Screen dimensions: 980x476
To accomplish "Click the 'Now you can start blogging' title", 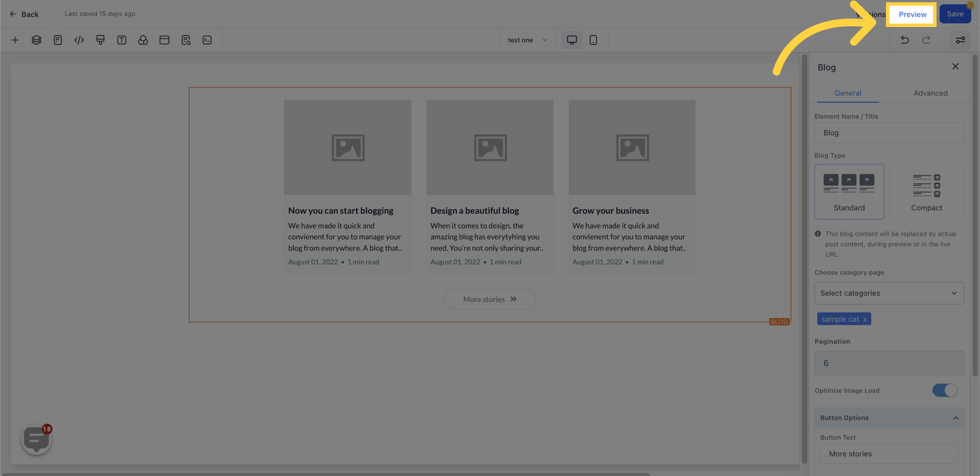I will click(340, 210).
